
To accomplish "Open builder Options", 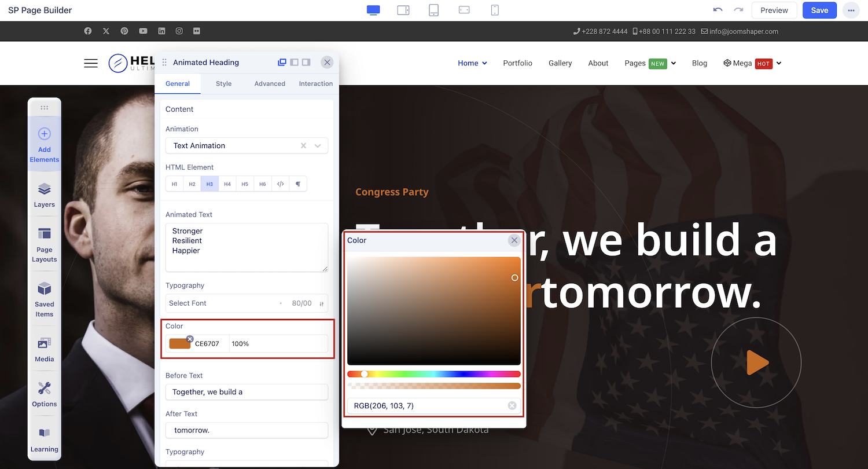I will click(x=45, y=394).
